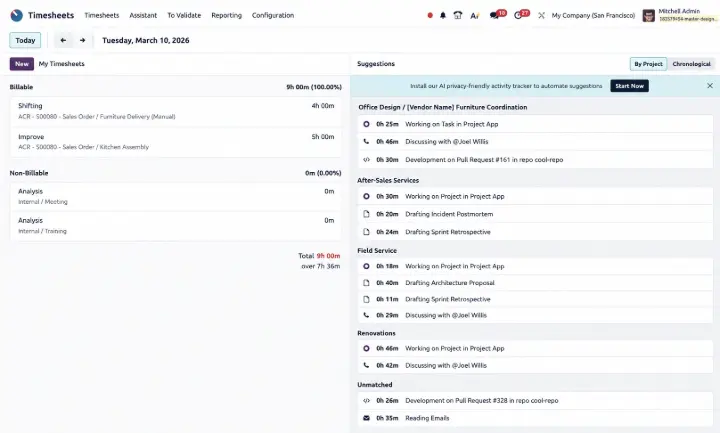The height and width of the screenshot is (433, 720).
Task: Open the Configuration menu
Action: (x=273, y=15)
